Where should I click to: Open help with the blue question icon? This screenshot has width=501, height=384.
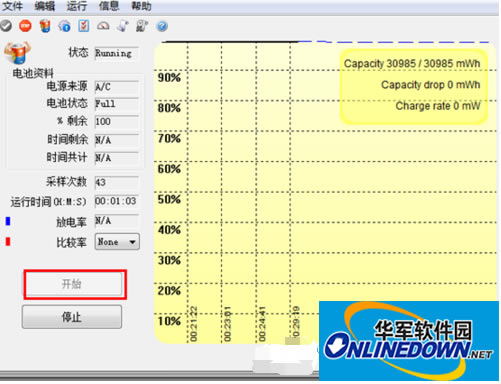pos(162,26)
